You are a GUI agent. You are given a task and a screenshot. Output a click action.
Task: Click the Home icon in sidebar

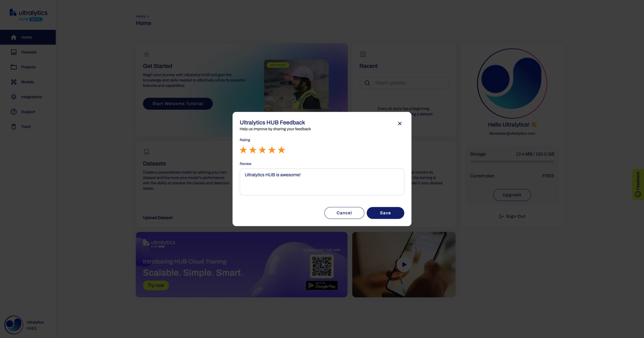point(14,37)
